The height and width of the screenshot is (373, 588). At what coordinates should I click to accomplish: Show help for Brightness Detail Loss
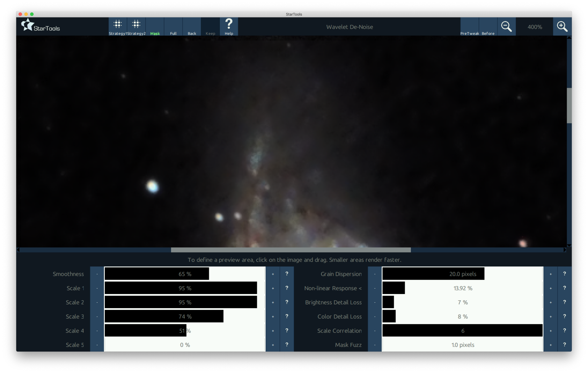(x=564, y=302)
